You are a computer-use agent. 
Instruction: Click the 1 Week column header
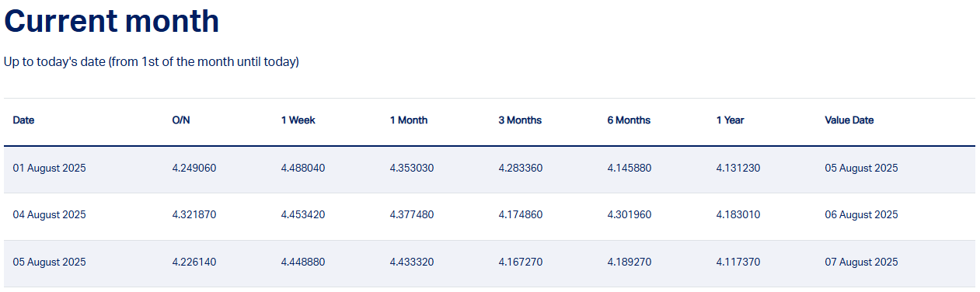[x=298, y=120]
